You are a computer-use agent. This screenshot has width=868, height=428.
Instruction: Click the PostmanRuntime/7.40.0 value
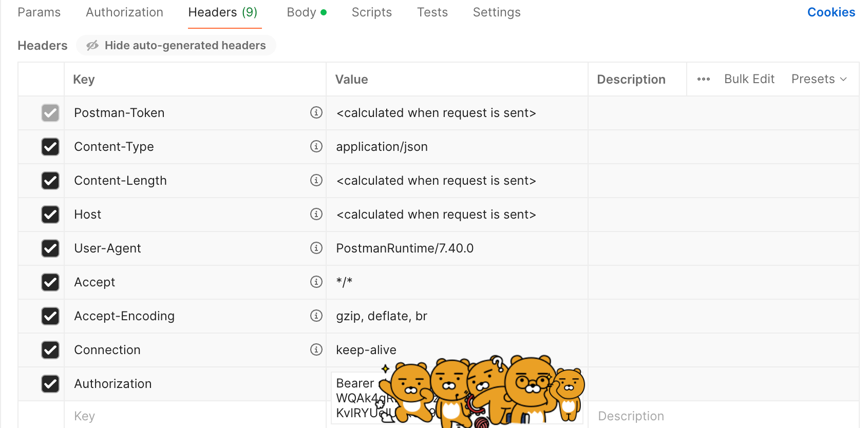(x=457, y=248)
